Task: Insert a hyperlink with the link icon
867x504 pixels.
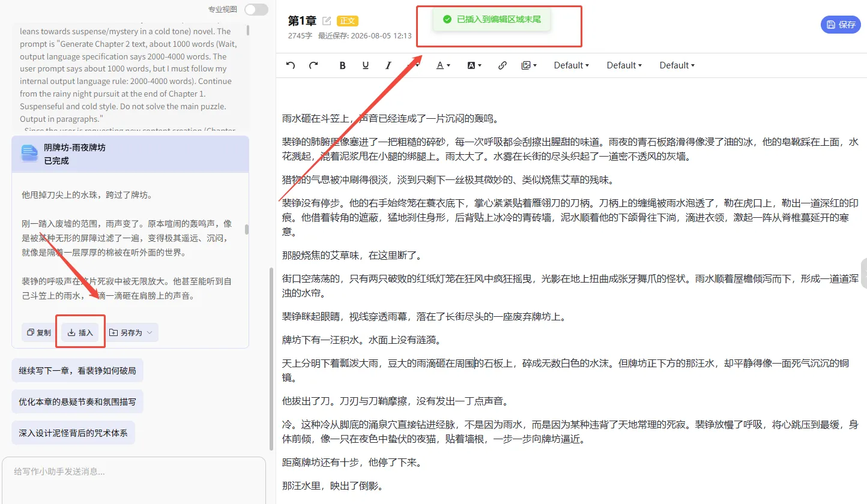Action: [x=503, y=65]
